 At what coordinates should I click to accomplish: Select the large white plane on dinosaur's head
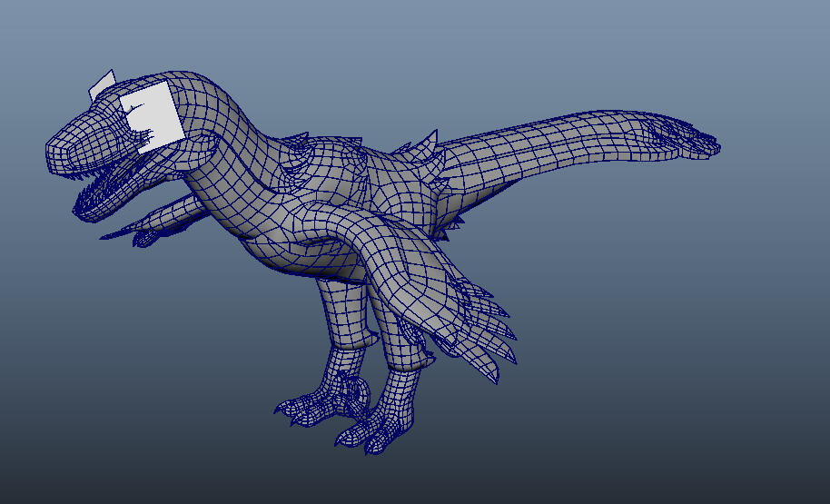tap(152, 117)
